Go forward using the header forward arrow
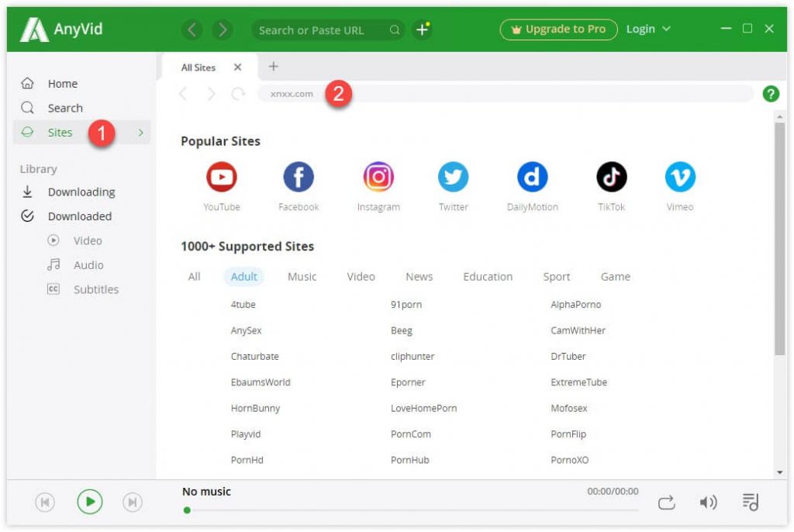The image size is (794, 532). click(223, 30)
